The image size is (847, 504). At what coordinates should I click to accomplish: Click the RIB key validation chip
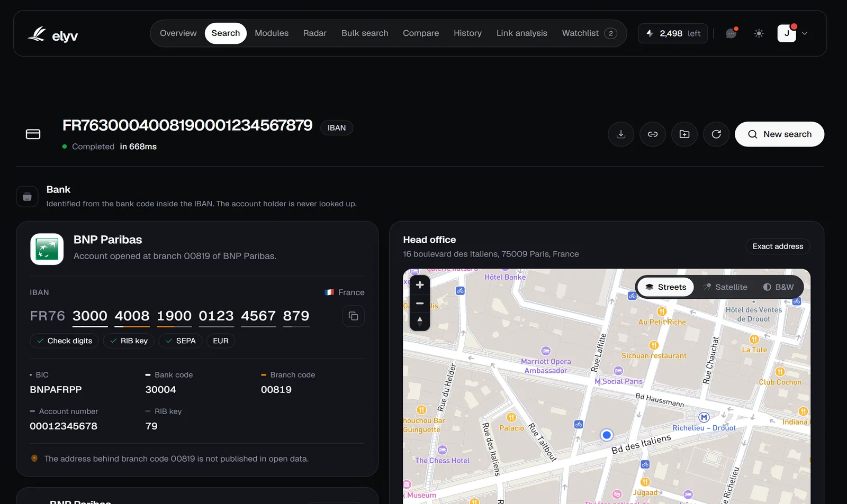coord(129,341)
